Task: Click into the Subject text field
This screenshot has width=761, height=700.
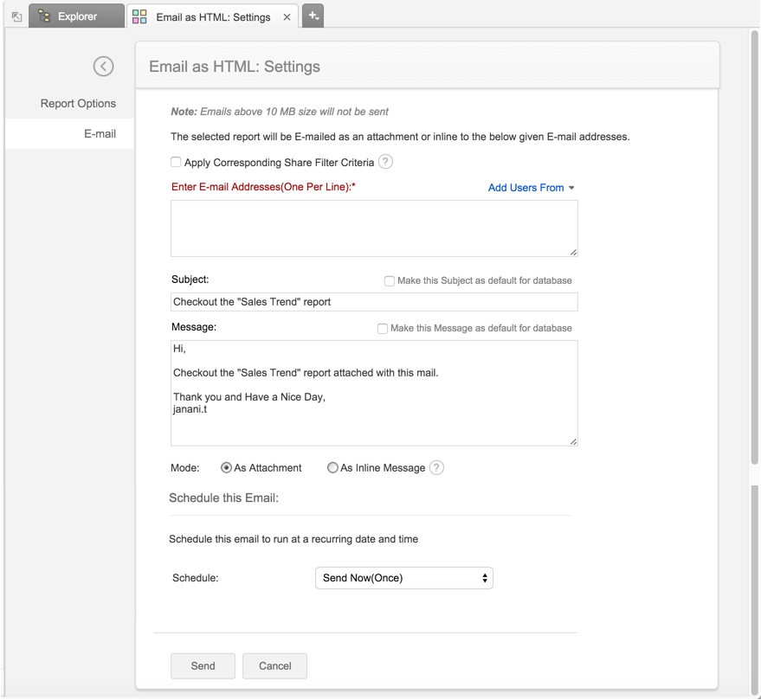Action: click(374, 302)
